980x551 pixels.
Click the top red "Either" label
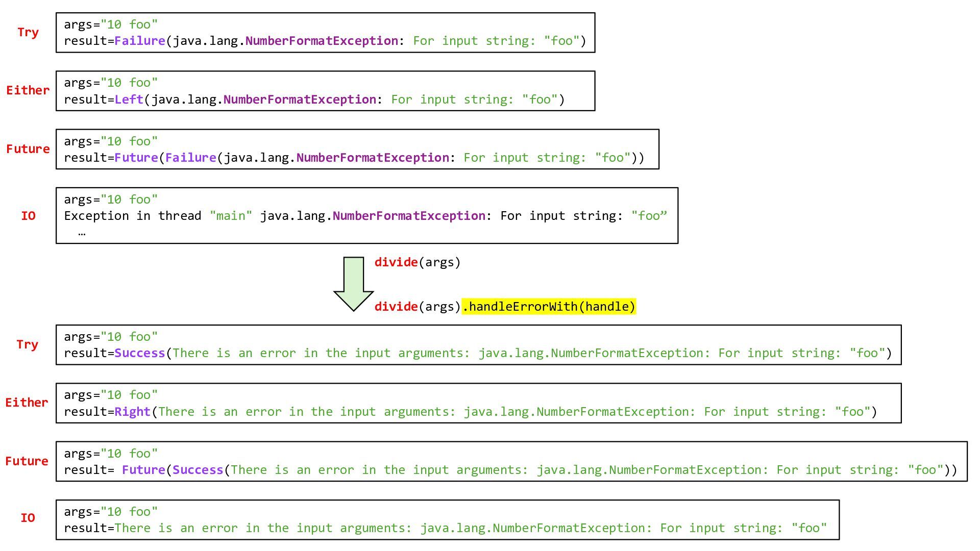tap(28, 90)
